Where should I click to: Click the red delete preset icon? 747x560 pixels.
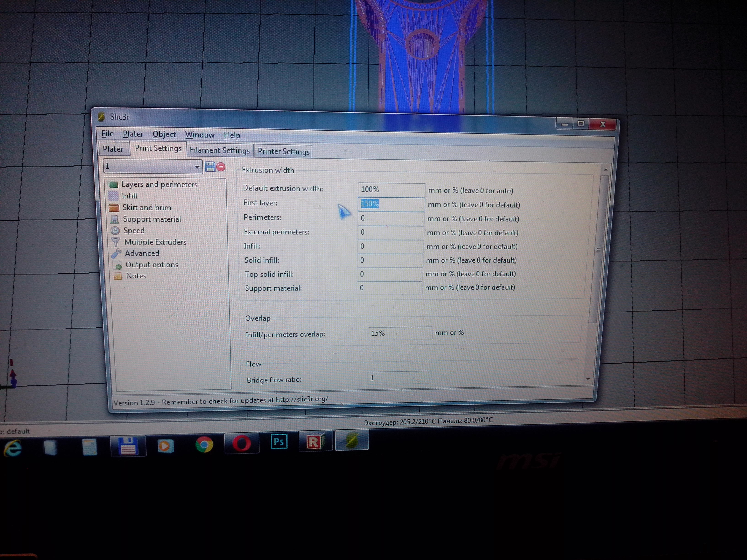point(221,167)
